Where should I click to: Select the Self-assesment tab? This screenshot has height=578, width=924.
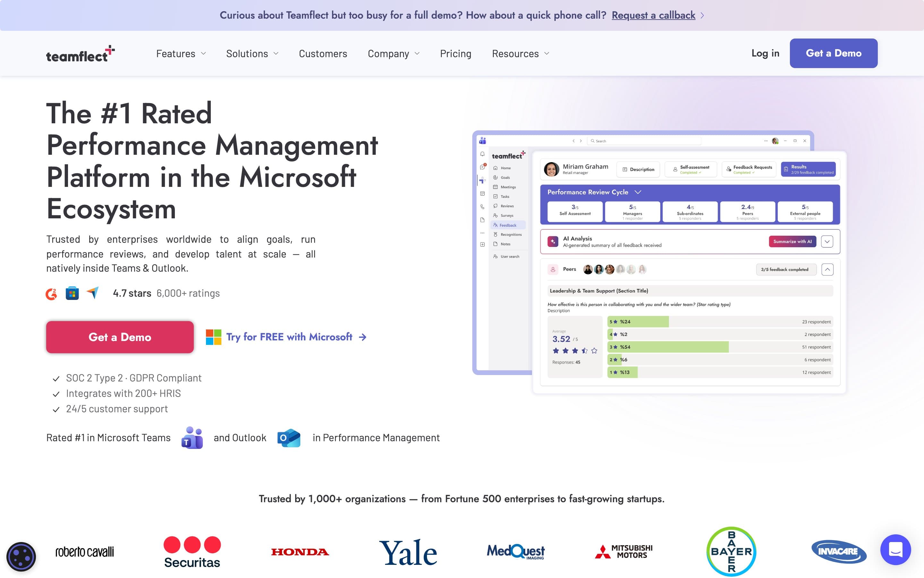(691, 169)
